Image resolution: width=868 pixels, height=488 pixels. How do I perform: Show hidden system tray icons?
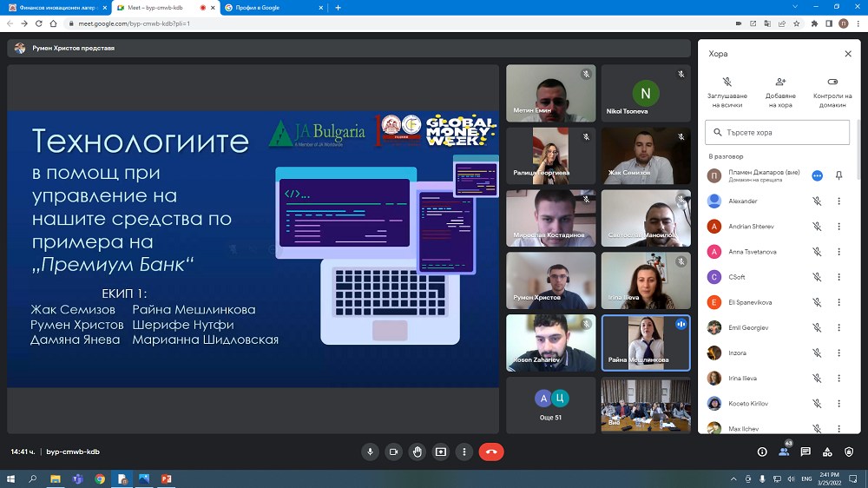point(733,479)
